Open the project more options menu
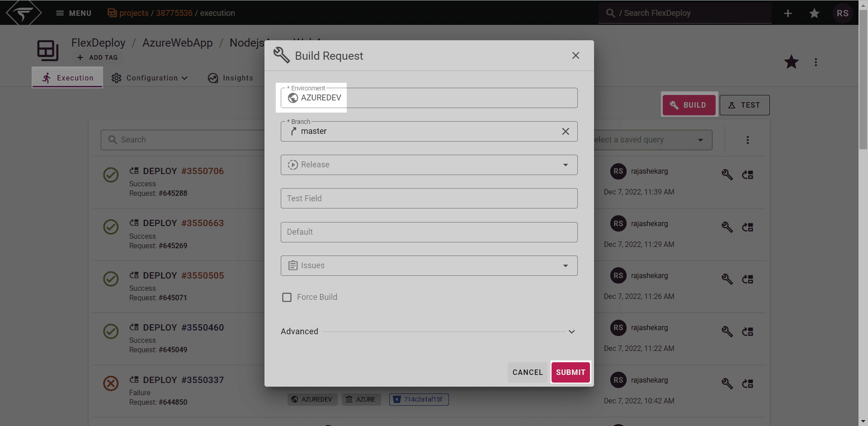 coord(816,62)
